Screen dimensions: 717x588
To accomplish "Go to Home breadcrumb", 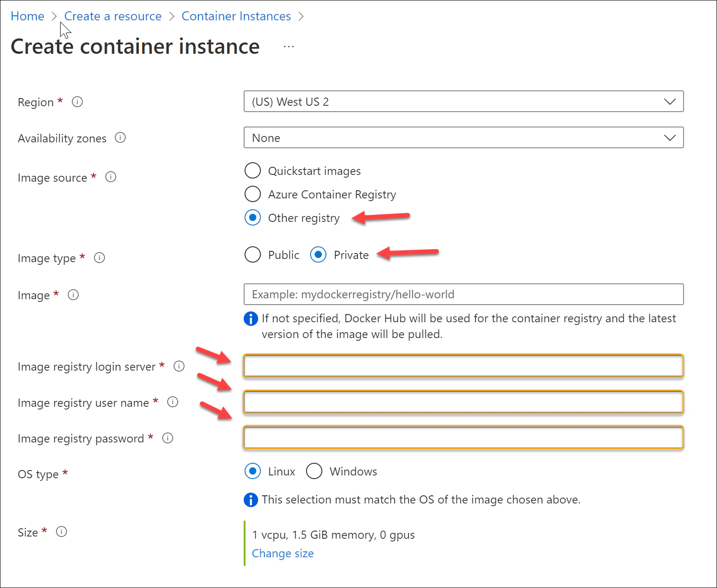I will click(x=28, y=16).
